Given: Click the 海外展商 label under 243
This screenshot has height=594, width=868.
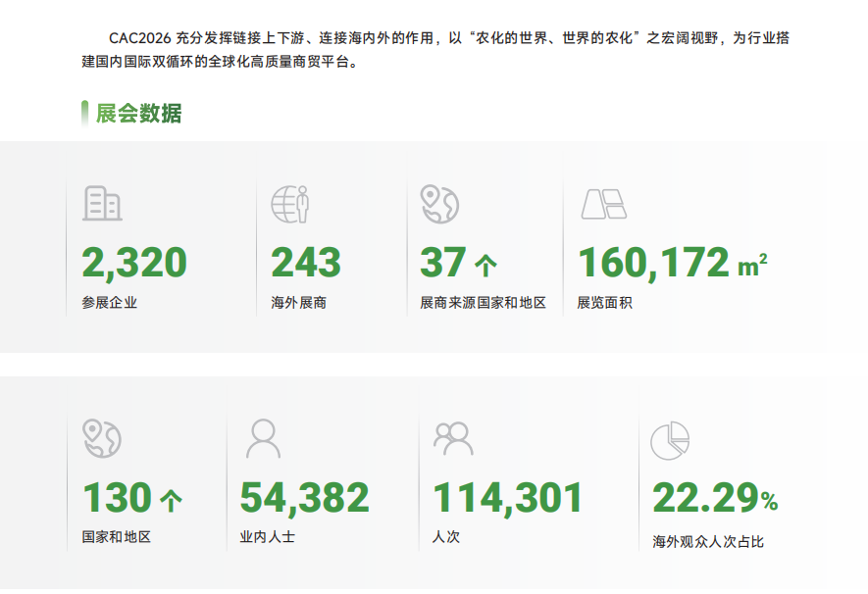Looking at the screenshot, I should point(298,303).
